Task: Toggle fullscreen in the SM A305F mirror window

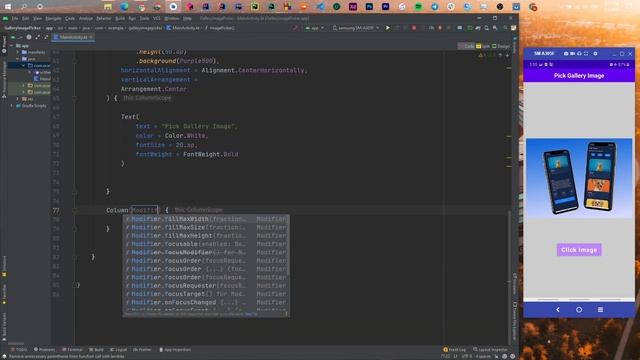Action: point(586,53)
